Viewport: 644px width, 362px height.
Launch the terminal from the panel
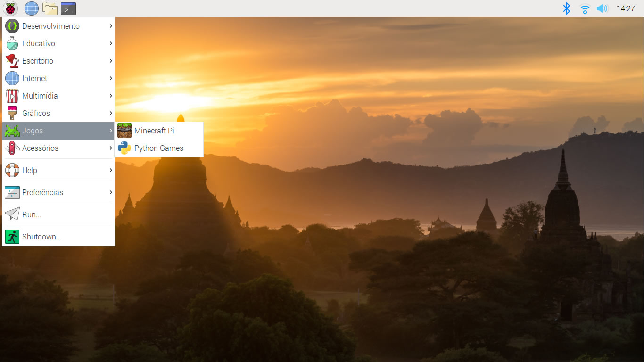click(68, 8)
